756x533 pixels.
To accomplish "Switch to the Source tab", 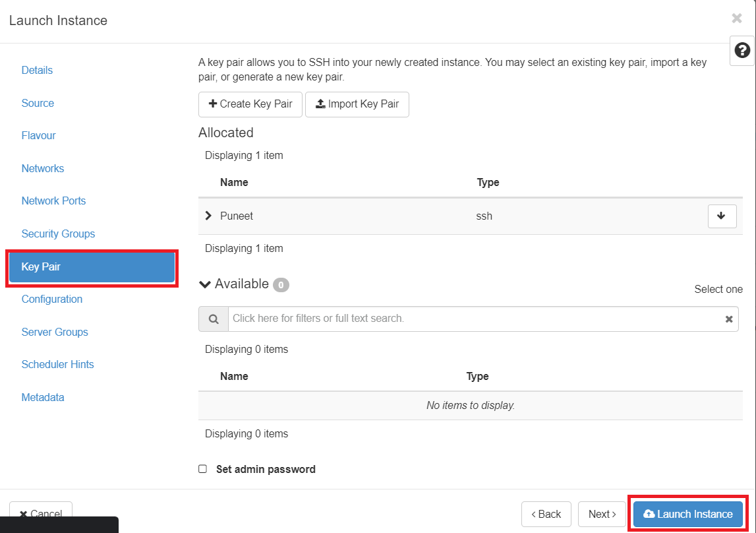I will (x=38, y=103).
